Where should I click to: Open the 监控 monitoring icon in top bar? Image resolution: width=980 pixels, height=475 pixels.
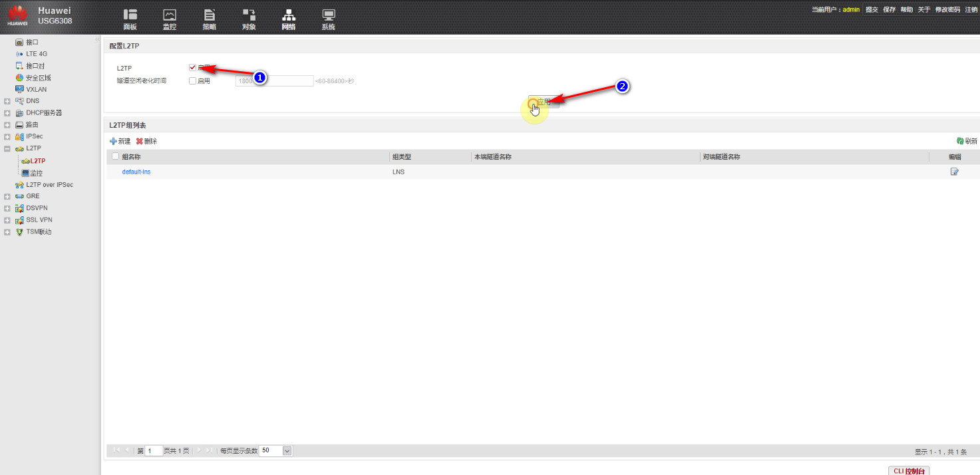[x=170, y=15]
